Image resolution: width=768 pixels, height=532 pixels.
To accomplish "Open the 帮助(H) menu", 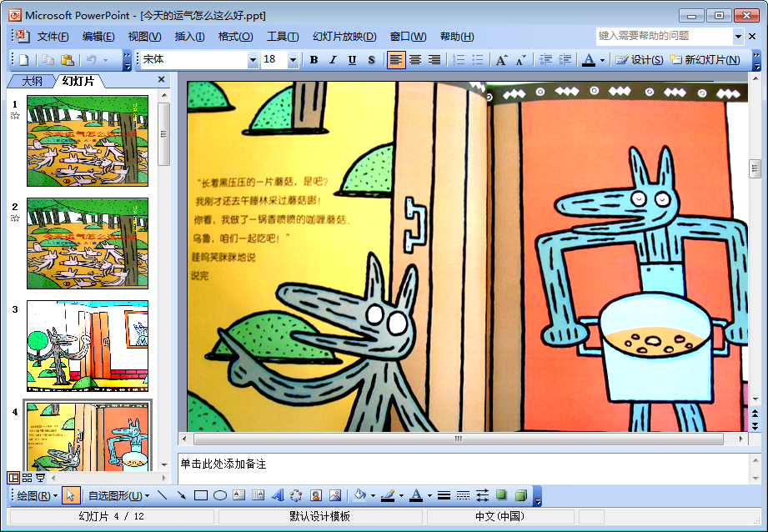I will click(457, 36).
